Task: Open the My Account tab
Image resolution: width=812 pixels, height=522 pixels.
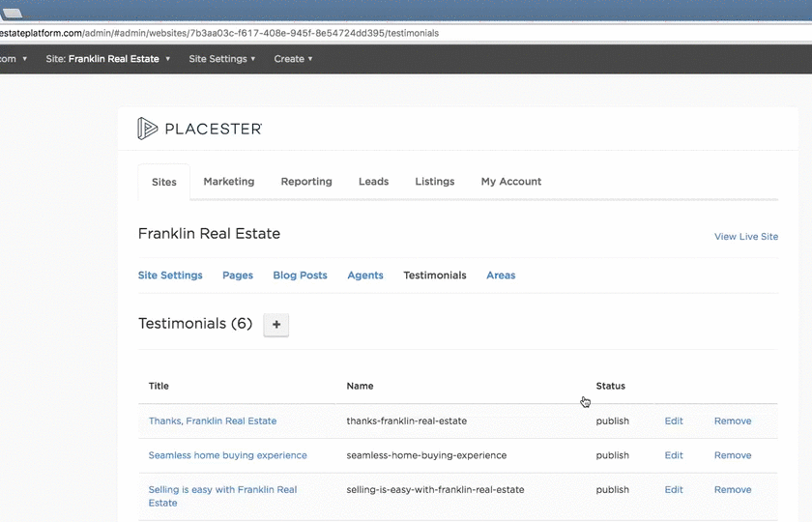Action: (511, 182)
